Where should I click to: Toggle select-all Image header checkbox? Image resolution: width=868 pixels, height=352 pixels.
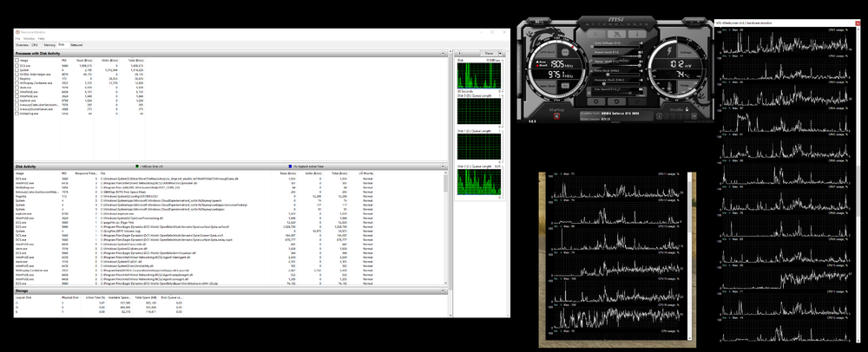point(17,59)
